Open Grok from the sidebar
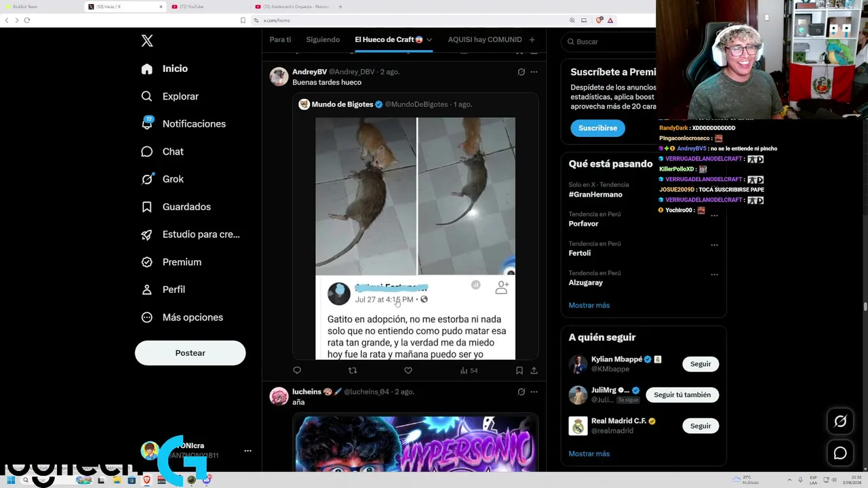Viewport: 868px width, 488px height. coord(162,179)
